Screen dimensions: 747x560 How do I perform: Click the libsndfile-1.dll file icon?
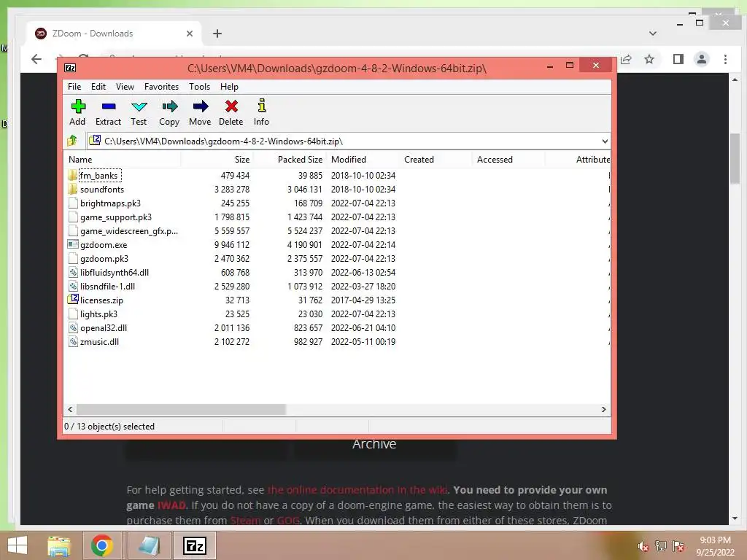pos(73,286)
